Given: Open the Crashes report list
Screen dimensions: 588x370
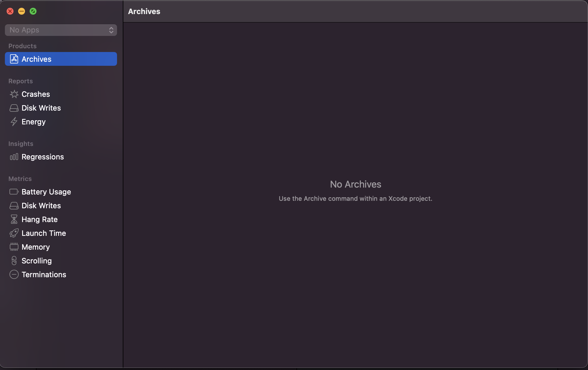Looking at the screenshot, I should (36, 94).
